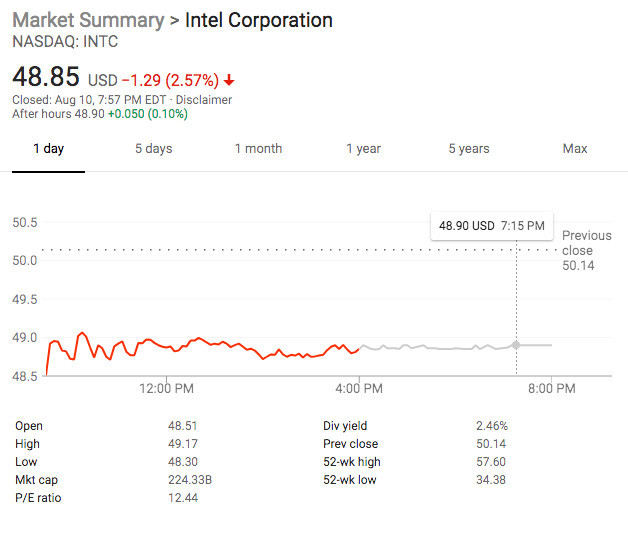Click the P/E ratio value 12.44
This screenshot has width=628, height=533.
[183, 498]
